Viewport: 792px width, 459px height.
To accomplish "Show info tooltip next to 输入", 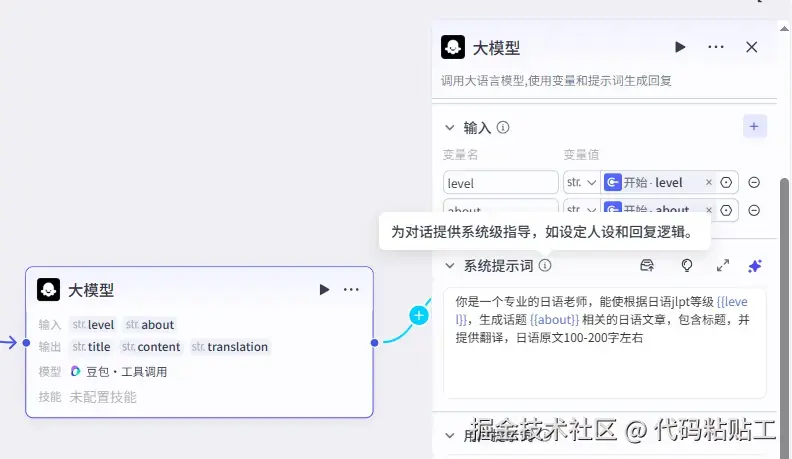I will pos(503,127).
